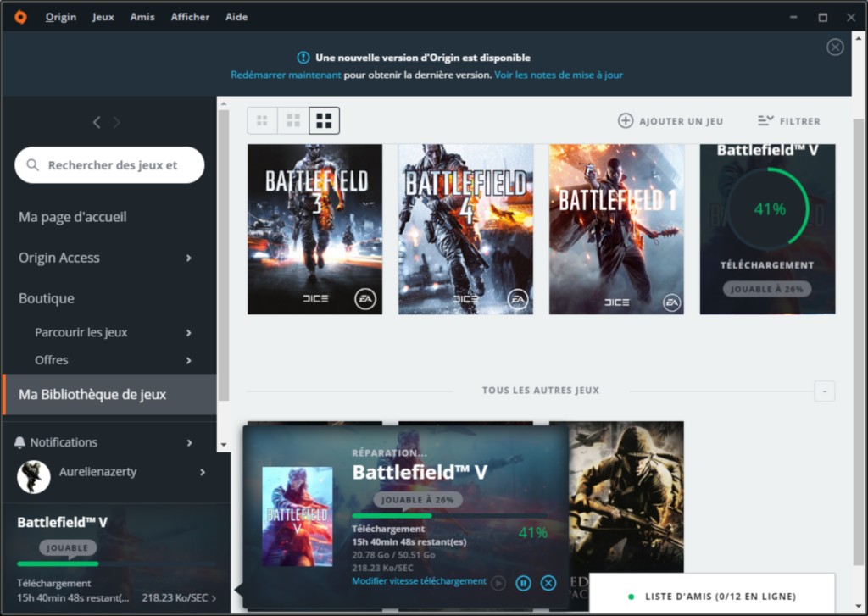Expand sidebar download details arrow
Screen dimensions: 868x616
214,598
